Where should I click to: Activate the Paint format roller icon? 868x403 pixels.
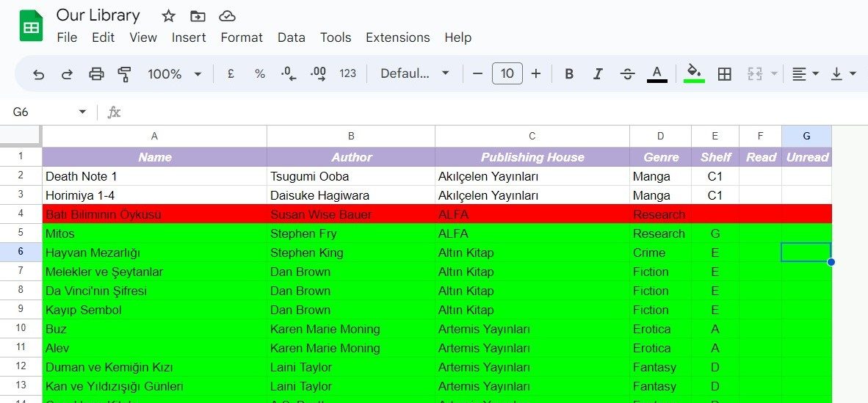pos(124,74)
